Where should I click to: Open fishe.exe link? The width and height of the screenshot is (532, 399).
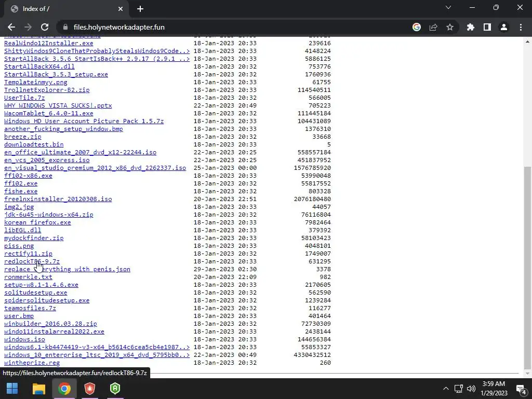click(21, 191)
